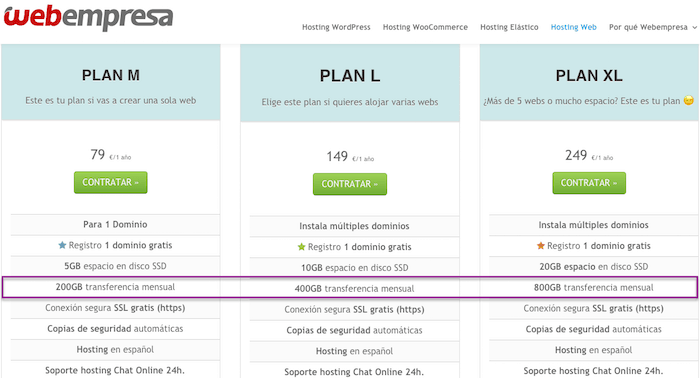700x378 pixels.
Task: Click CONTRATAR button for Plan XL
Action: click(x=589, y=183)
